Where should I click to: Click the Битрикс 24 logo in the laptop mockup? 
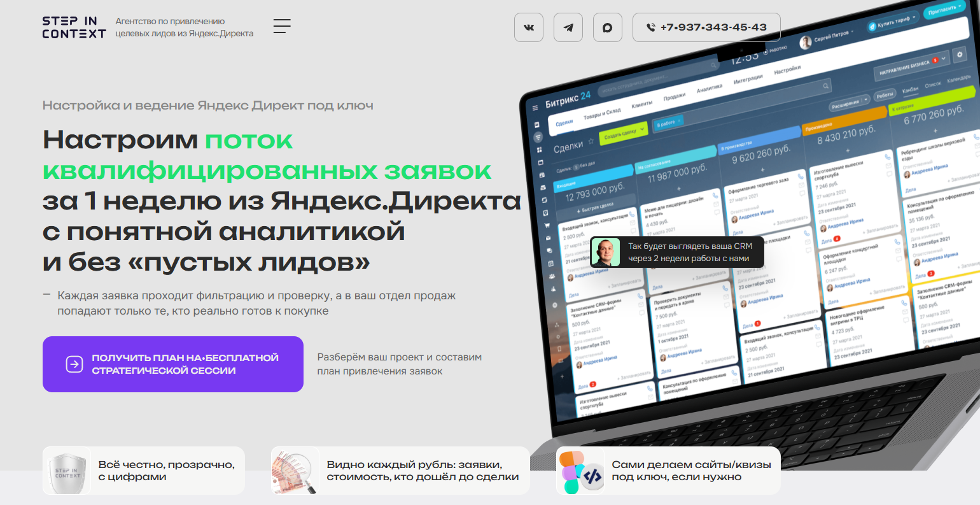pos(568,99)
